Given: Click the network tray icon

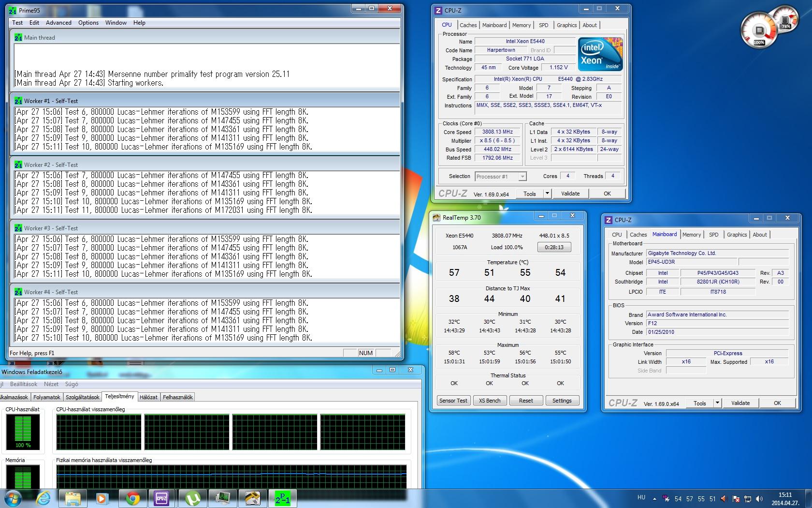Looking at the screenshot, I should click(x=748, y=499).
